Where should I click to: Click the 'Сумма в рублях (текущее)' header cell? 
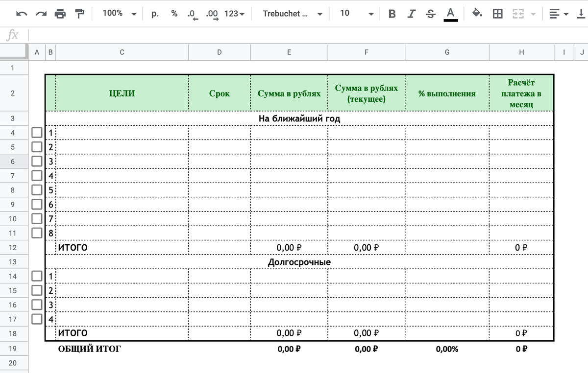pyautogui.click(x=366, y=93)
